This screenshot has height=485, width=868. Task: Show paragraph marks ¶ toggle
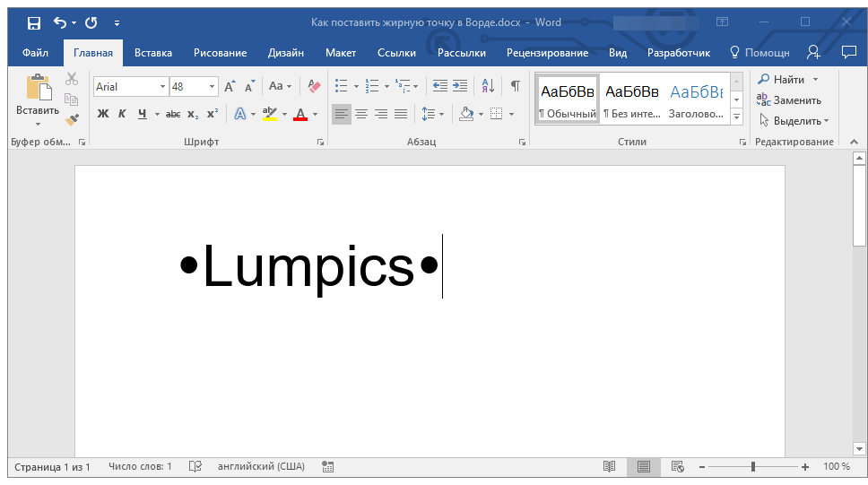pos(516,86)
